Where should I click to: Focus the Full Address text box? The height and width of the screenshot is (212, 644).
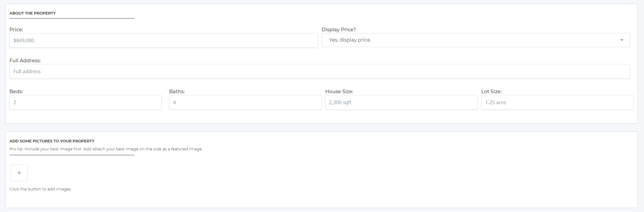[x=320, y=71]
